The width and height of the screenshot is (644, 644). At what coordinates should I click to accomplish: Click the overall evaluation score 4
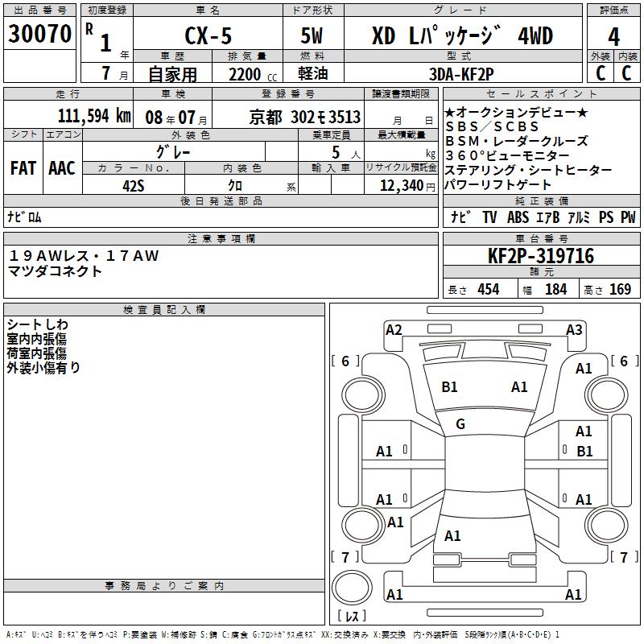(x=613, y=35)
